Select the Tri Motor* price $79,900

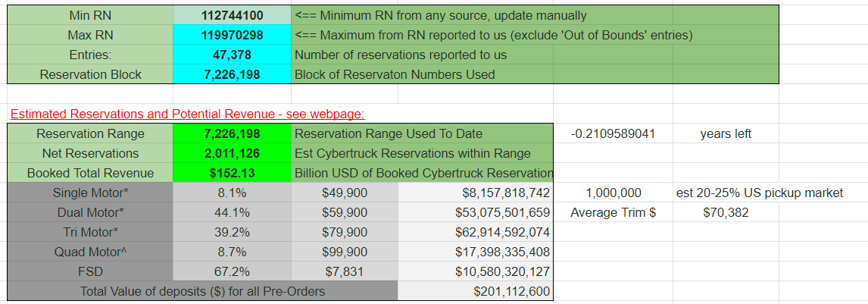(x=345, y=232)
